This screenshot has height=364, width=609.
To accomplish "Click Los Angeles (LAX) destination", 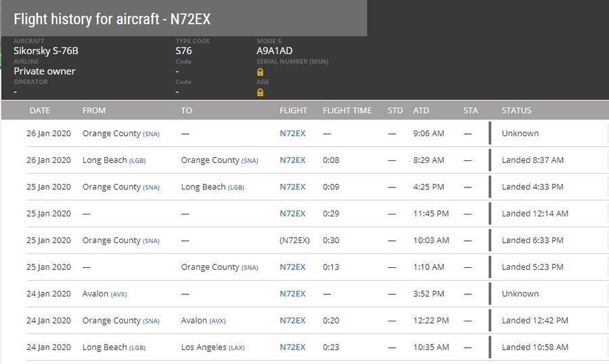I will [212, 347].
